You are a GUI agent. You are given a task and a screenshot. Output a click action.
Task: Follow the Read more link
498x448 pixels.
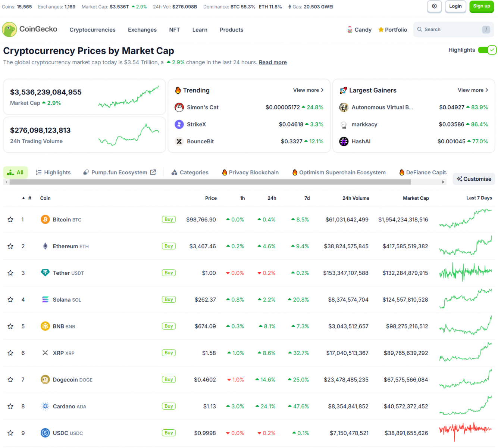click(x=273, y=62)
